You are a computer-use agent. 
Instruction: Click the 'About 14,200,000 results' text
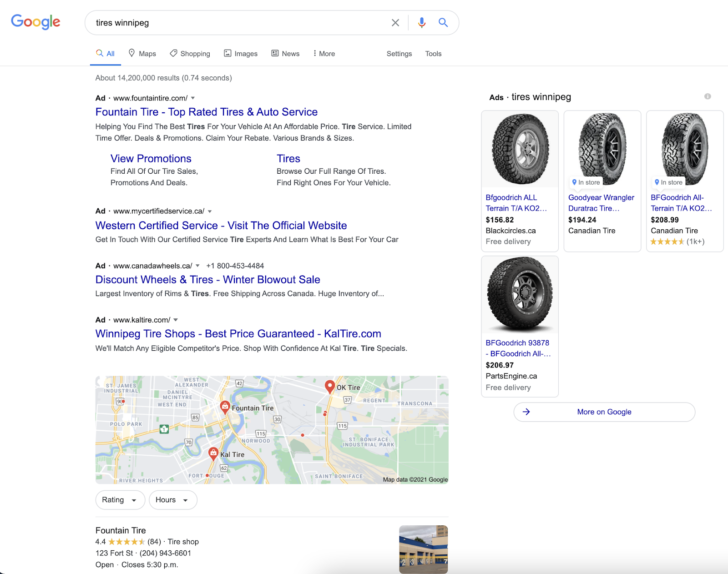[164, 78]
